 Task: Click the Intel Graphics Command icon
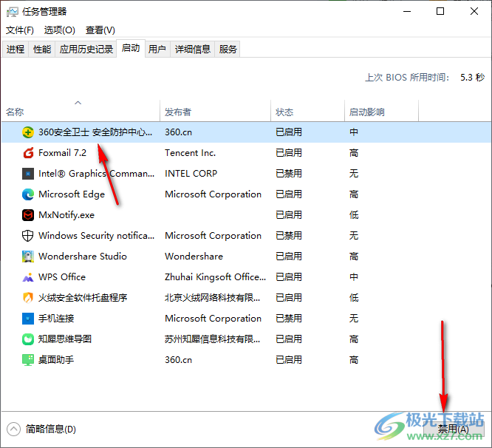click(28, 174)
